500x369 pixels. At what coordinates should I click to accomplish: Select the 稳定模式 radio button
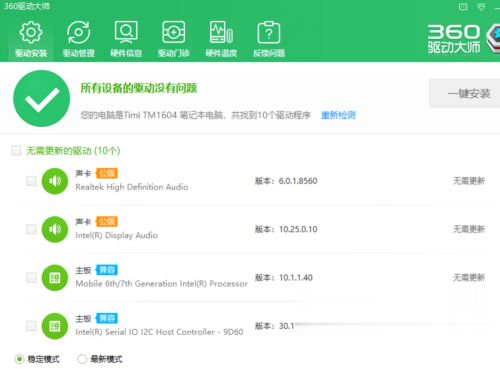tap(19, 359)
